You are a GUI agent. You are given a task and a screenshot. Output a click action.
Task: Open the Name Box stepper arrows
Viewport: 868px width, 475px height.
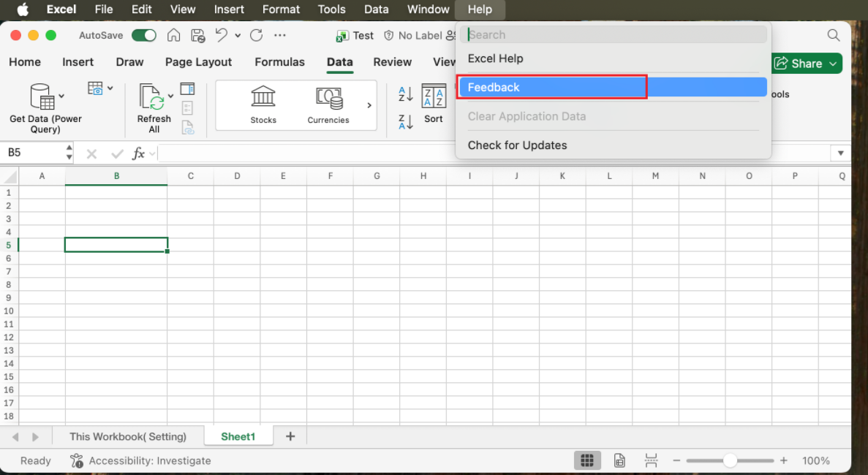pyautogui.click(x=69, y=153)
